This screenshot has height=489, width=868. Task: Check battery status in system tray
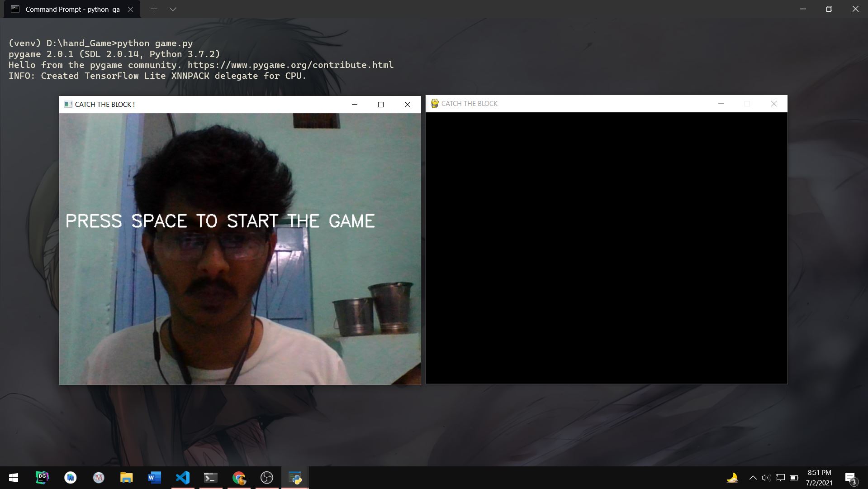point(794,478)
